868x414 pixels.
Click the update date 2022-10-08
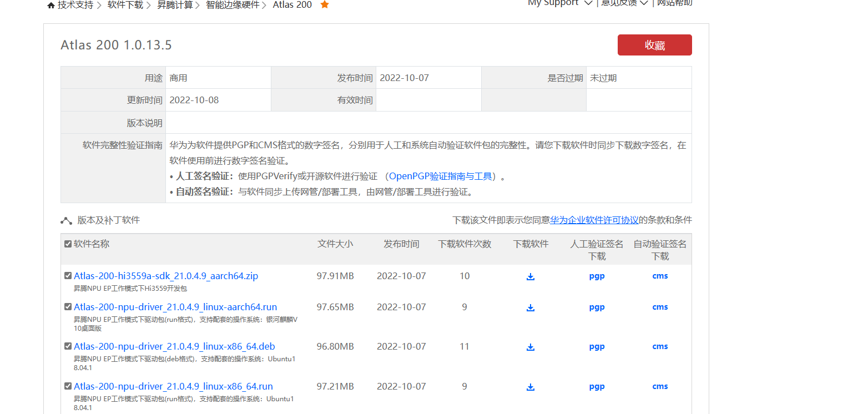tap(194, 100)
